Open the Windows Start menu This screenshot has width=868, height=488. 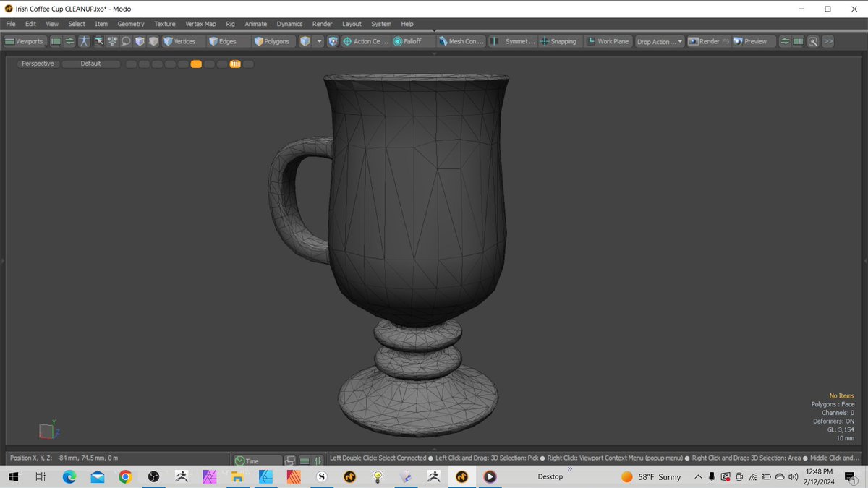click(13, 477)
